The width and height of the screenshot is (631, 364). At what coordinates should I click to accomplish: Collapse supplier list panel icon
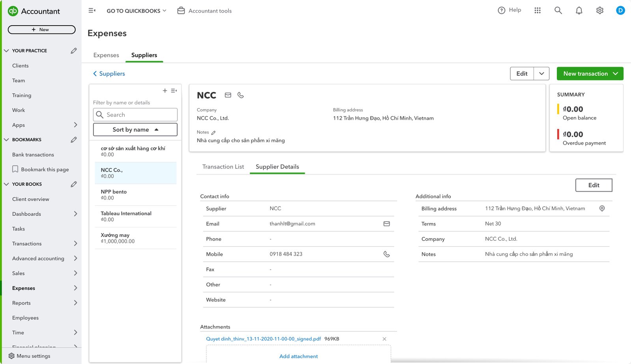[x=174, y=91]
